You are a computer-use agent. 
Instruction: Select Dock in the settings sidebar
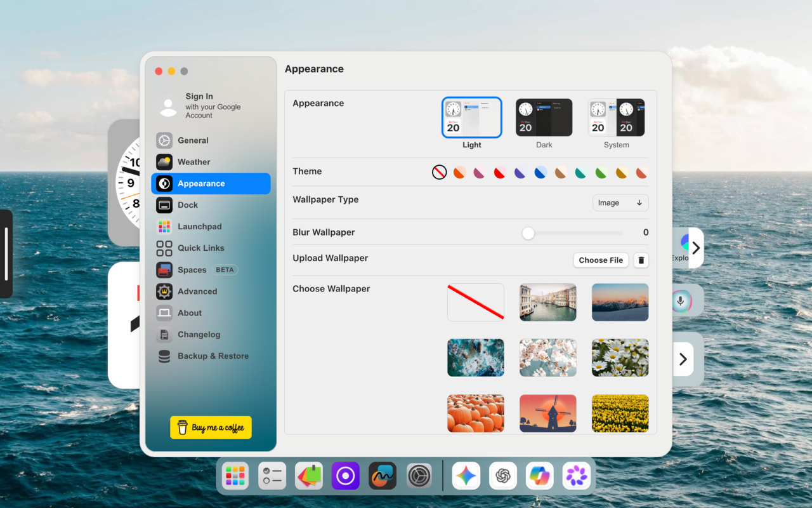tap(211, 205)
